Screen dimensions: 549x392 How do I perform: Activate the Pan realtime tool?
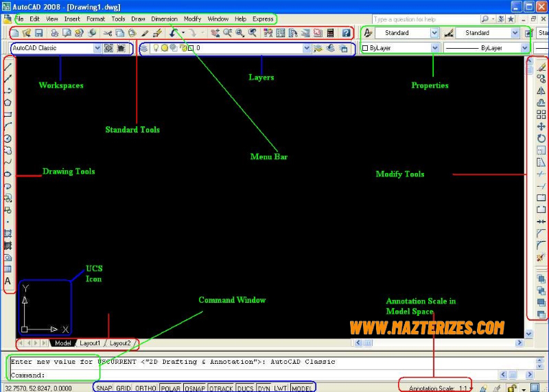click(215, 33)
